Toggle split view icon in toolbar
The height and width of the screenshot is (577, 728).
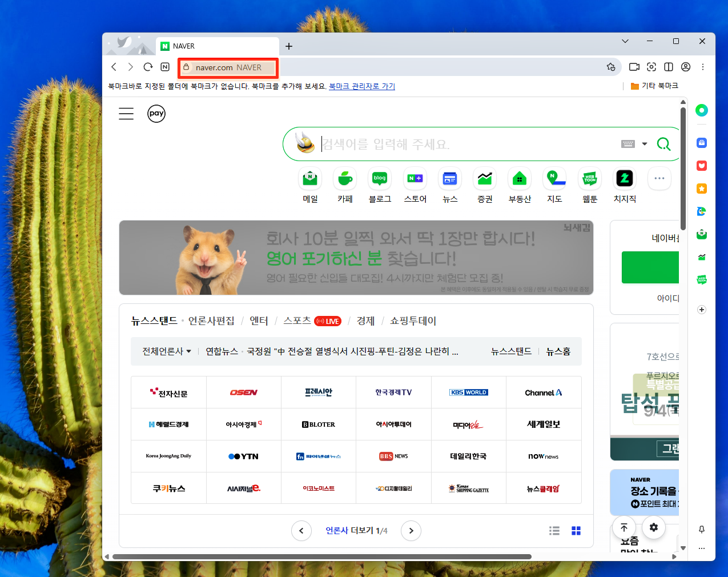669,67
